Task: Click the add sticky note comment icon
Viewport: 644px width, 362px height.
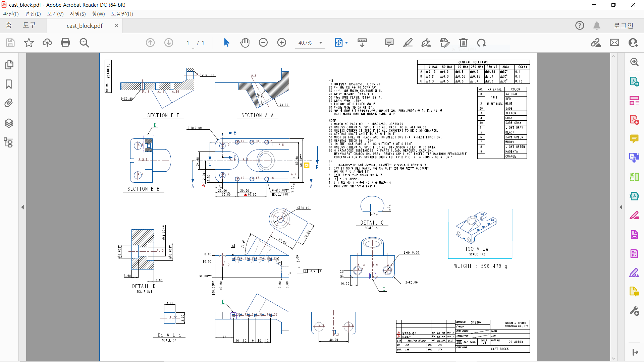Action: [389, 43]
